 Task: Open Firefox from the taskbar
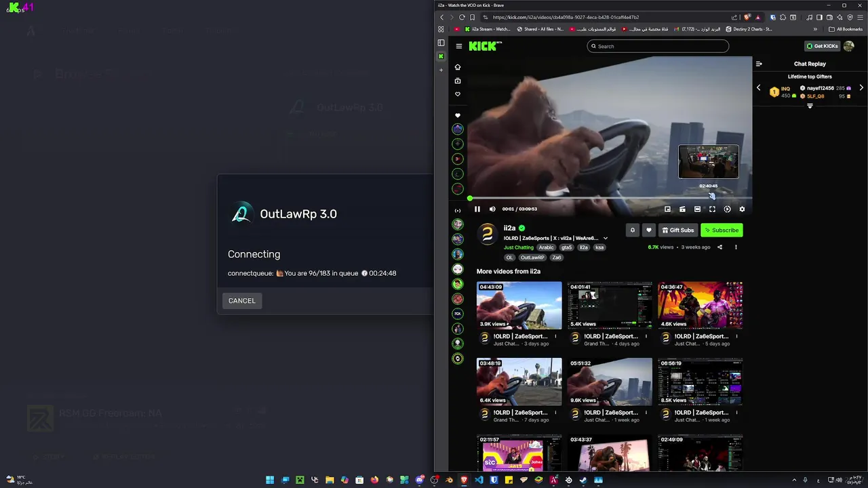tap(374, 480)
